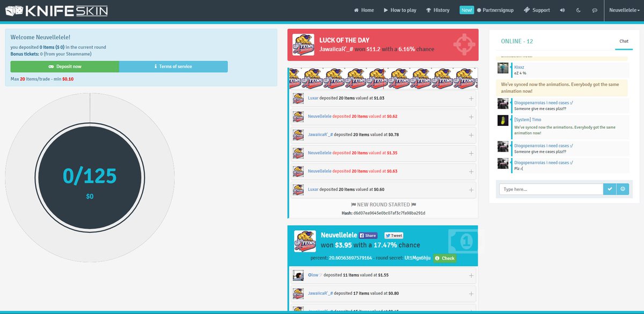The width and height of the screenshot is (644, 314).
Task: Click Diogopenarroias's avatar on the Plz :( message
Action: (x=503, y=163)
